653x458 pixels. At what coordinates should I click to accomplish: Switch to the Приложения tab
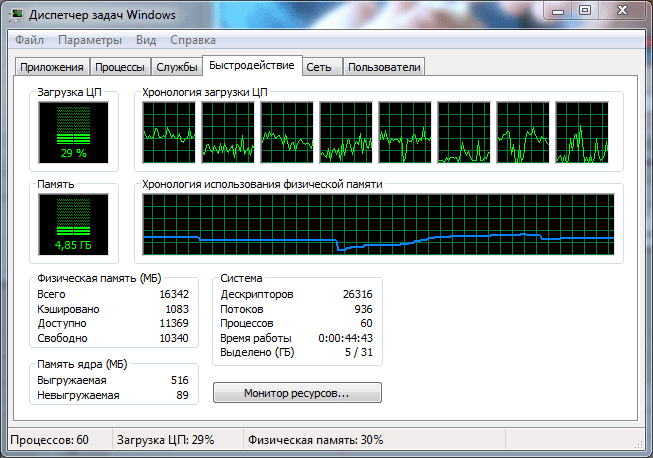click(x=52, y=67)
